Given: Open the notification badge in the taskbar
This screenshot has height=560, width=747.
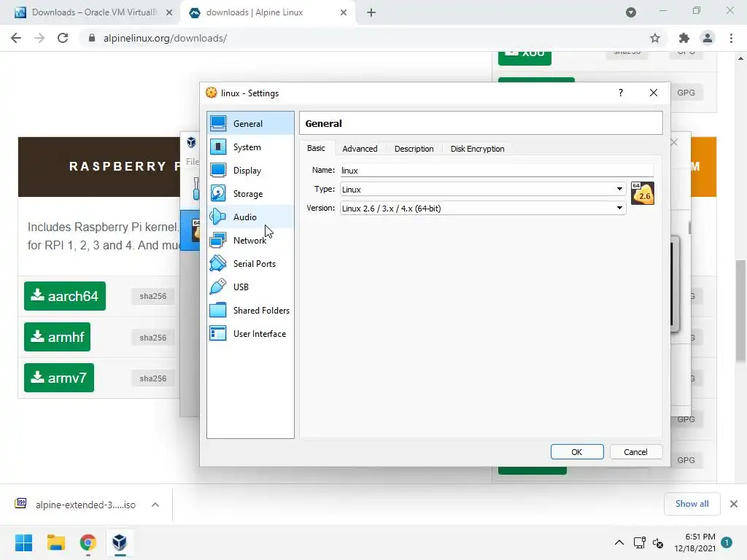Looking at the screenshot, I should pos(727,542).
